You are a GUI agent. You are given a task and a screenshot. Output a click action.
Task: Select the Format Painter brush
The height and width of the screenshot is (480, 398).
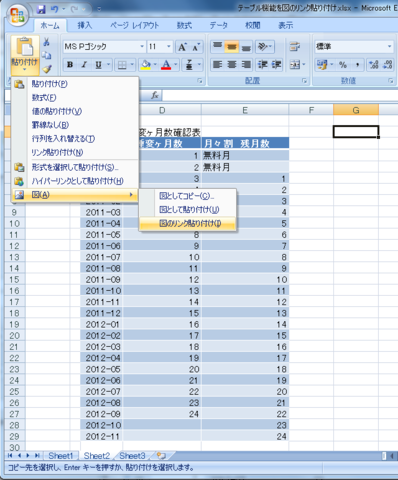[x=47, y=69]
